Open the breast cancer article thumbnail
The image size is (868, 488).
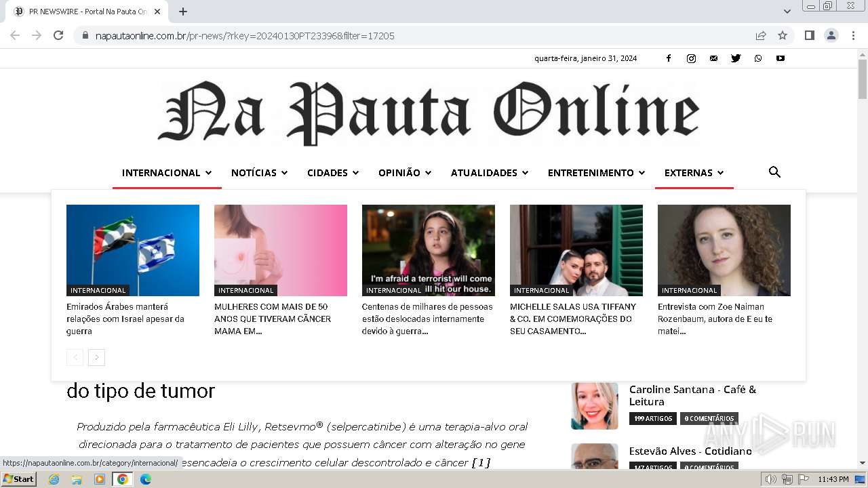pyautogui.click(x=281, y=250)
